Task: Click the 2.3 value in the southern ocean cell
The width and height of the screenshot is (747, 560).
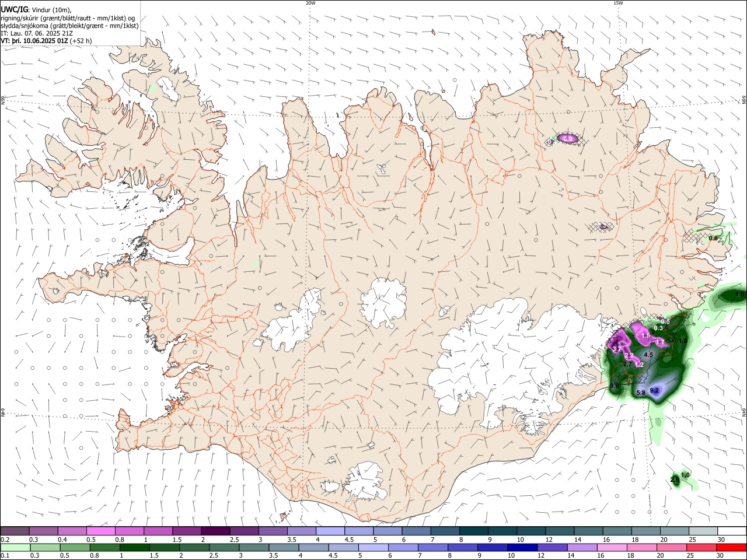Action: coord(675,480)
